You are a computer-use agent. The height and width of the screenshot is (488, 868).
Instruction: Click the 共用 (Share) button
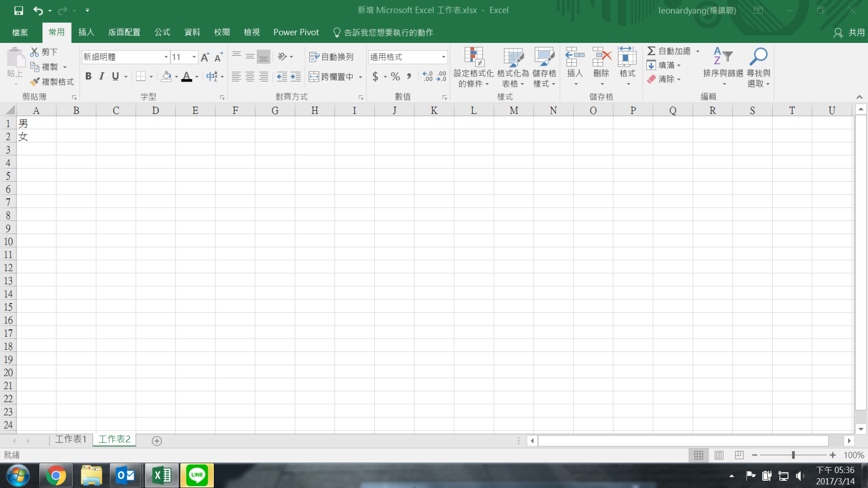(849, 32)
